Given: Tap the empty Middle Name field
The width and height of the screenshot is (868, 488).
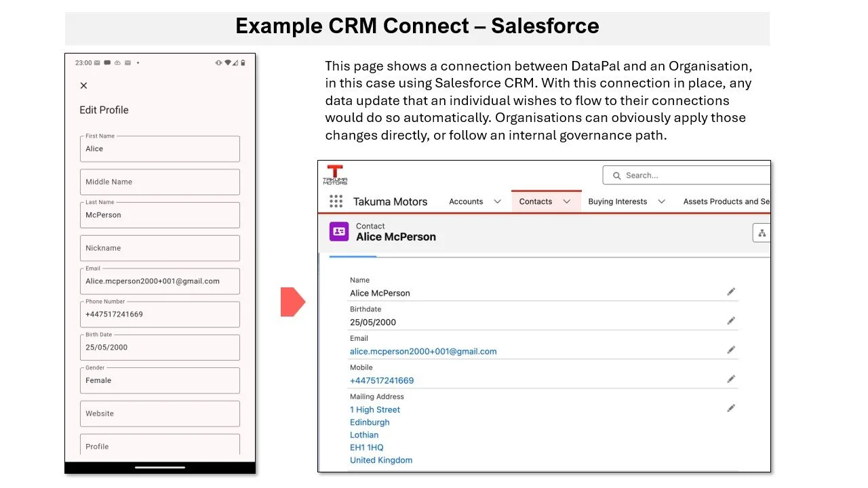Looking at the screenshot, I should pyautogui.click(x=160, y=182).
